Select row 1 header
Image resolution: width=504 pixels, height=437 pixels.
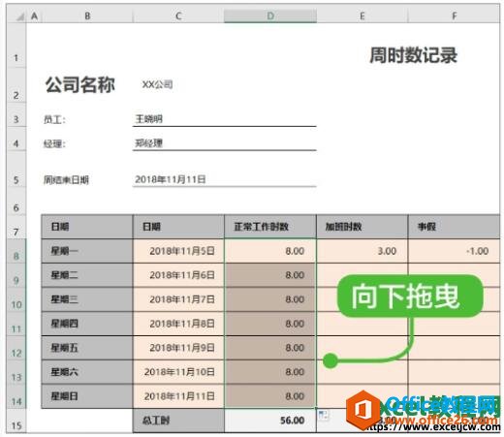(16, 46)
